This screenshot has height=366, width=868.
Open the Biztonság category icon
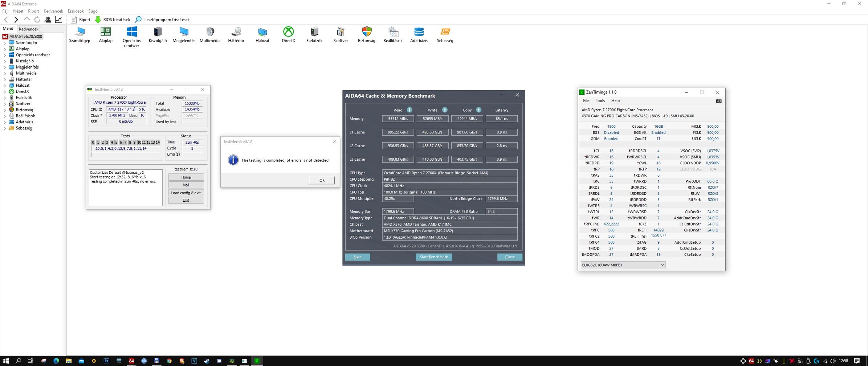(x=367, y=35)
